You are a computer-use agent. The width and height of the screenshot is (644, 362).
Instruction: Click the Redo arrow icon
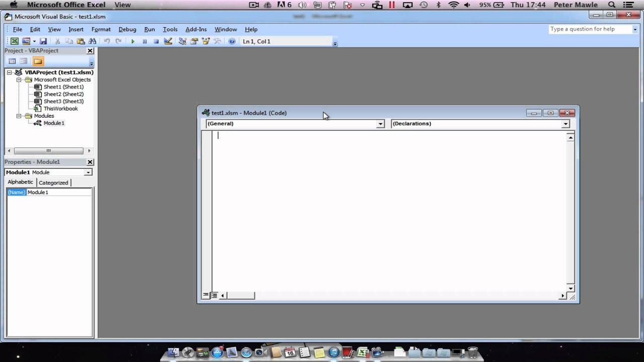point(118,41)
